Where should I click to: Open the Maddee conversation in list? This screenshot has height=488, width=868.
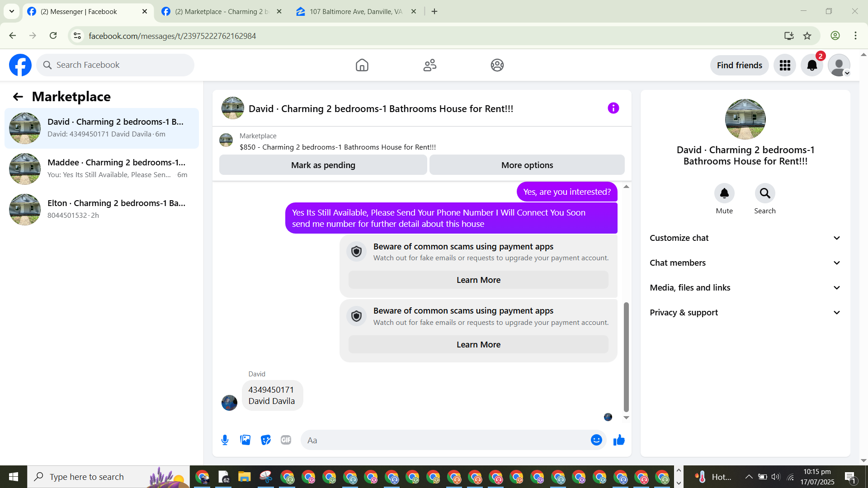coord(102,169)
